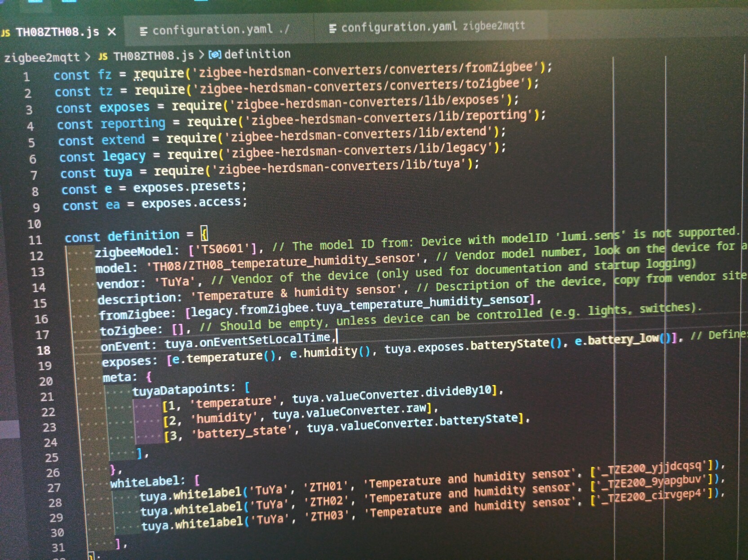
Task: Click the 'meta' property key on line 20
Action: (116, 378)
